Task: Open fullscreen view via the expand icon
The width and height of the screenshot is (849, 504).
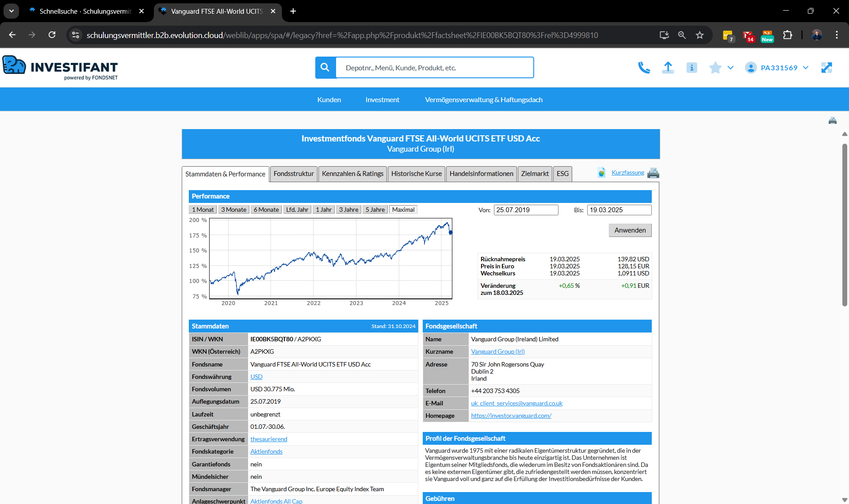Action: [827, 67]
